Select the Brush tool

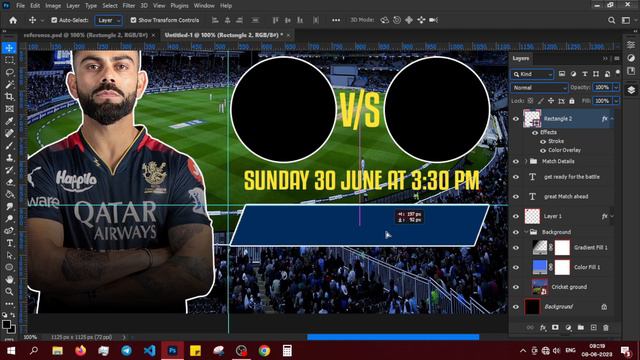(9, 146)
